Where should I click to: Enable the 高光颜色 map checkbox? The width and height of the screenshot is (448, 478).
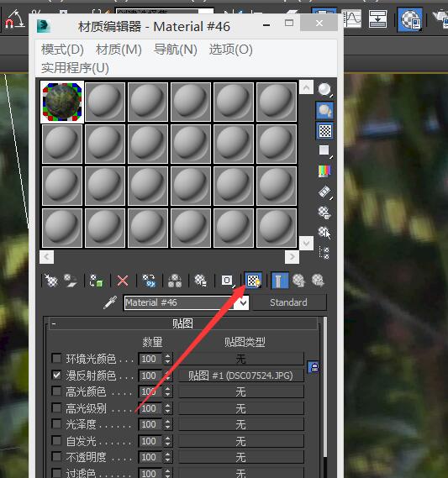click(x=56, y=391)
